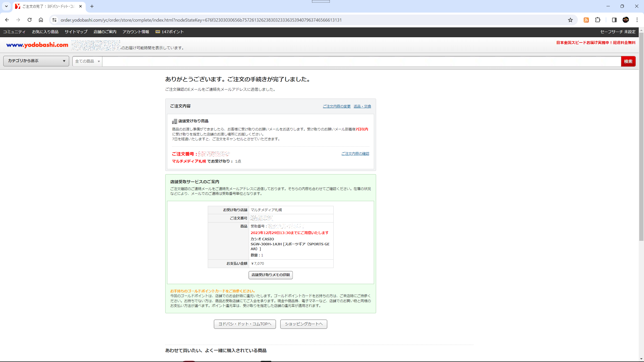Screen dimensions: 644x362
Task: Bookmark this page with the star icon
Action: pos(570,20)
